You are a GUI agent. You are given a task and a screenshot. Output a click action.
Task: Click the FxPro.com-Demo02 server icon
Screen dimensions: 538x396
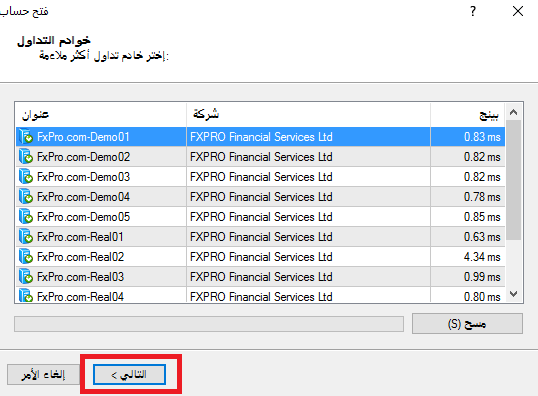26,157
